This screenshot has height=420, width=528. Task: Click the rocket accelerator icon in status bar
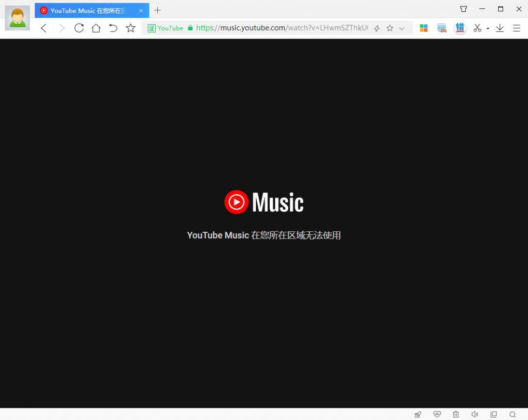(418, 415)
